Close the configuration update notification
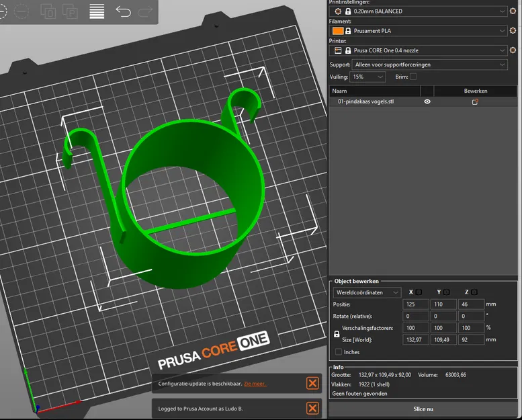The height and width of the screenshot is (420, 522). (x=312, y=383)
